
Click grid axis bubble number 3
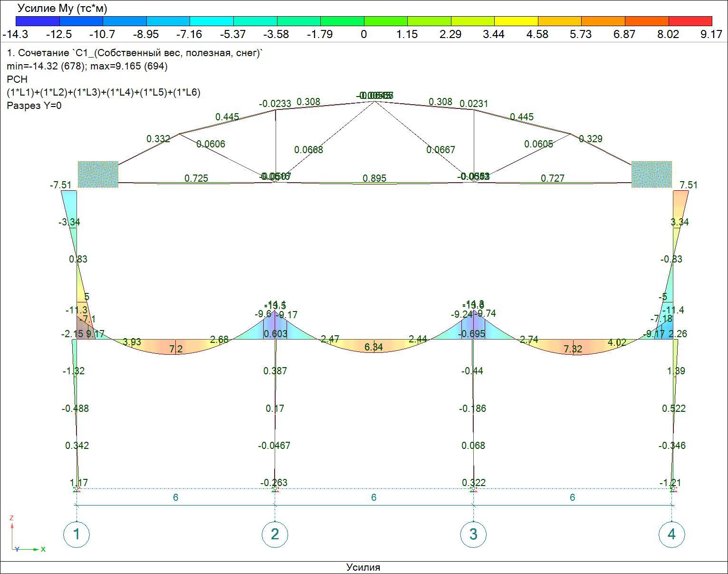pos(473,534)
